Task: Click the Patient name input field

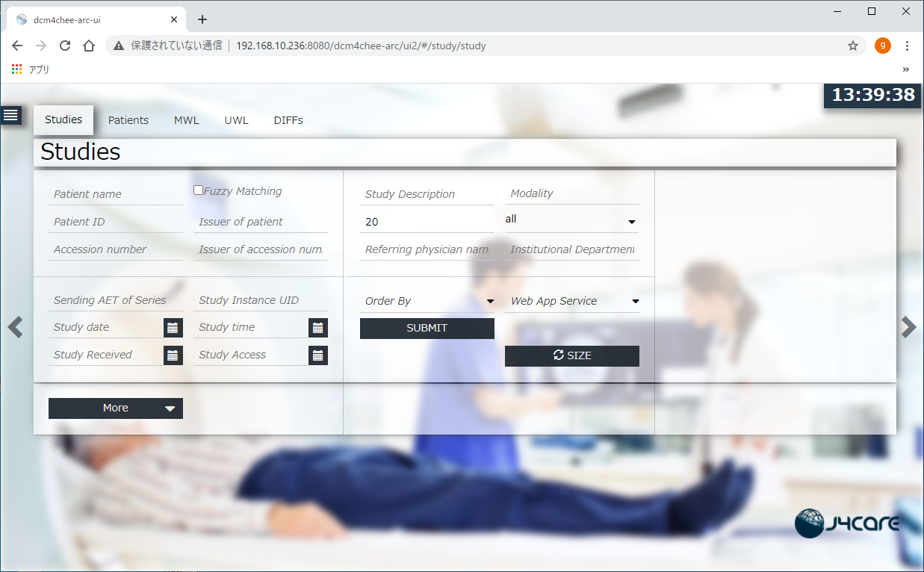Action: pos(115,194)
